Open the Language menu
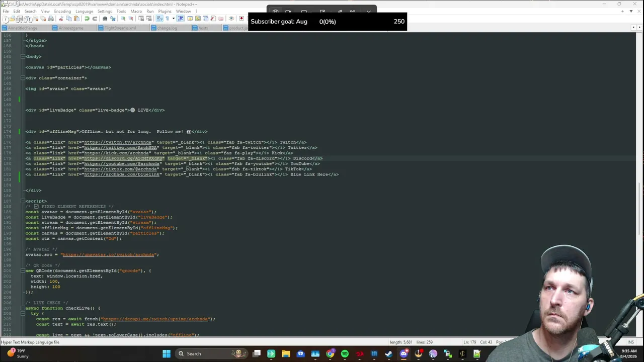This screenshot has height=362, width=644. point(84,11)
